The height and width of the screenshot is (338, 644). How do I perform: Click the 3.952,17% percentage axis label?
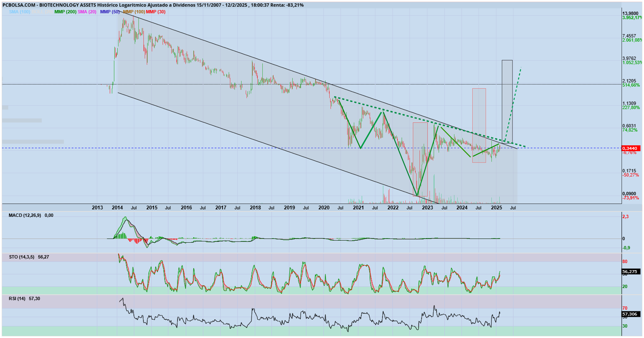coord(632,17)
